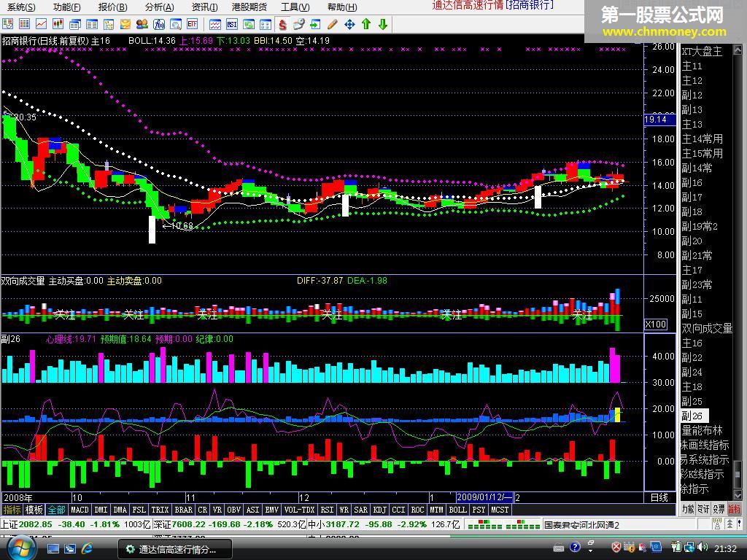Switch to the 全部 tab

(x=56, y=510)
